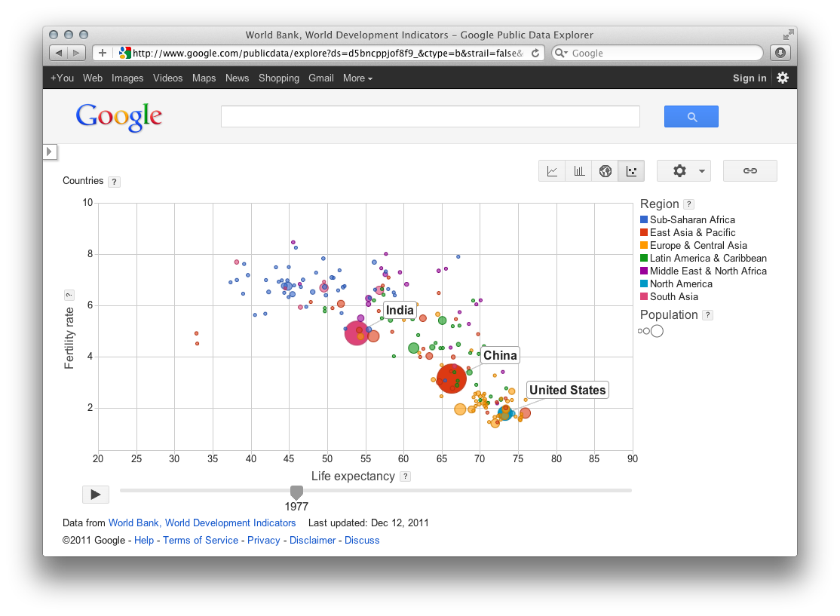Open the settings dropdown arrow

(x=700, y=170)
